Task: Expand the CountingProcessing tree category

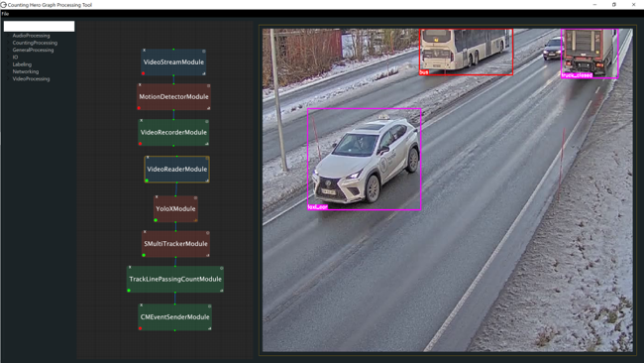Action: click(x=35, y=43)
